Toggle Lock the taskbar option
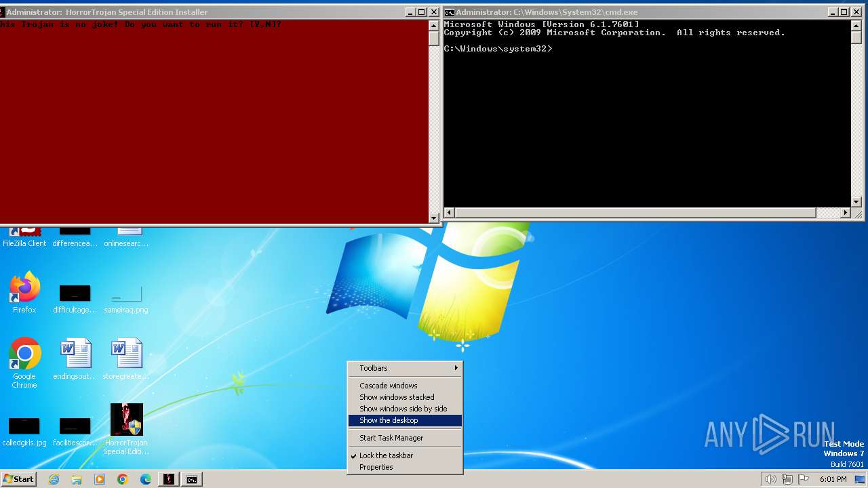The height and width of the screenshot is (488, 868). pyautogui.click(x=405, y=455)
